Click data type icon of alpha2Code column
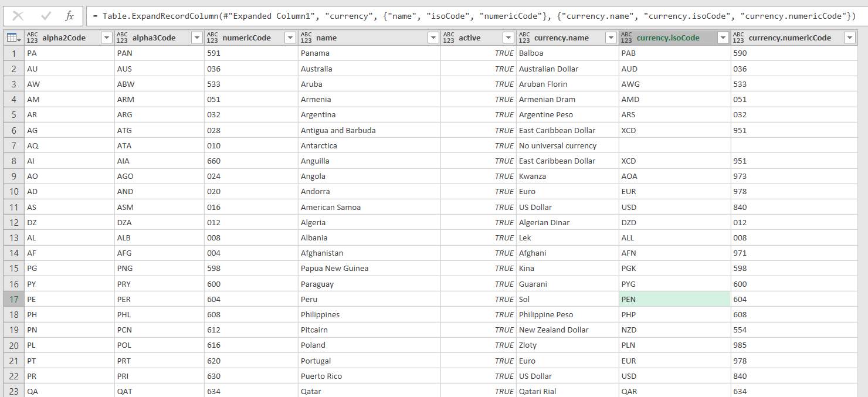This screenshot has width=868, height=397. point(32,38)
